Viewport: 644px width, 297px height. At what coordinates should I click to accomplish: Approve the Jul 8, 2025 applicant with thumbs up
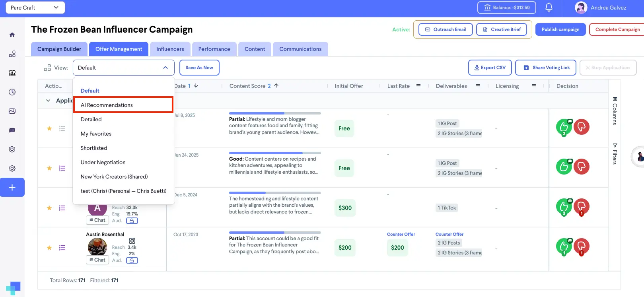[x=564, y=127]
